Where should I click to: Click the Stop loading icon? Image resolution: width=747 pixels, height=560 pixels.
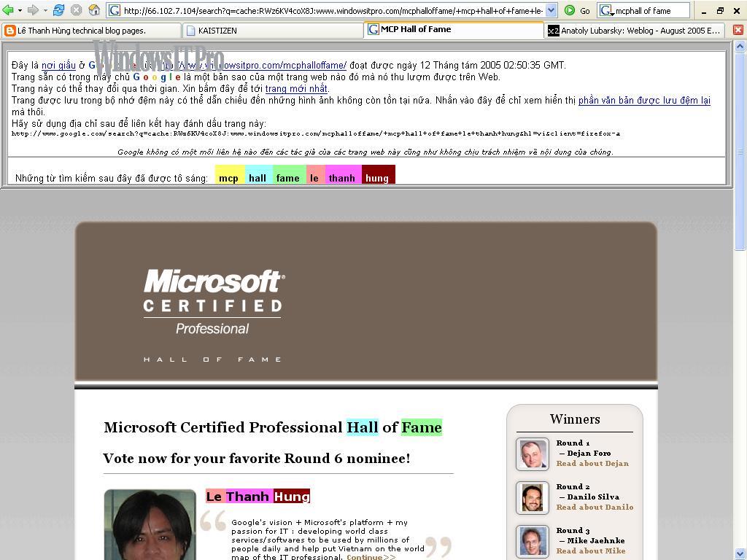76,10
